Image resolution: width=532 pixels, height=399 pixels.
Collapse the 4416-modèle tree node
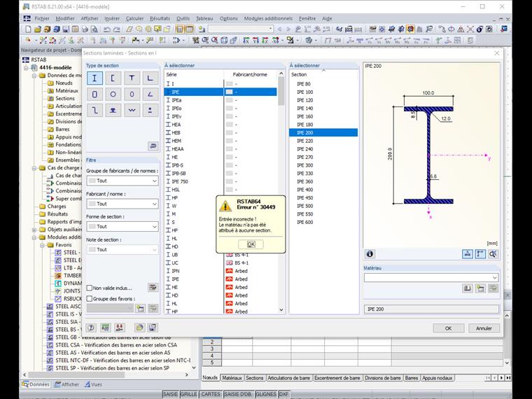26,67
